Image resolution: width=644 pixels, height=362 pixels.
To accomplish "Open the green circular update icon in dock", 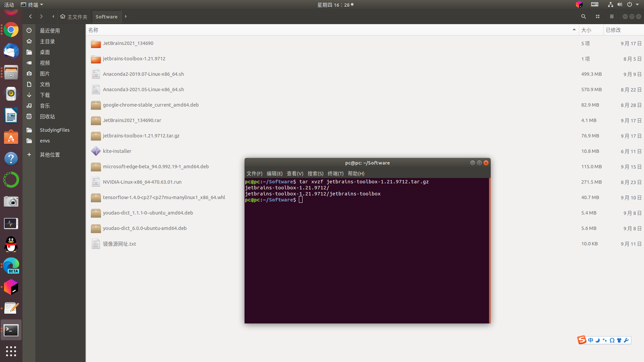I will point(11,180).
